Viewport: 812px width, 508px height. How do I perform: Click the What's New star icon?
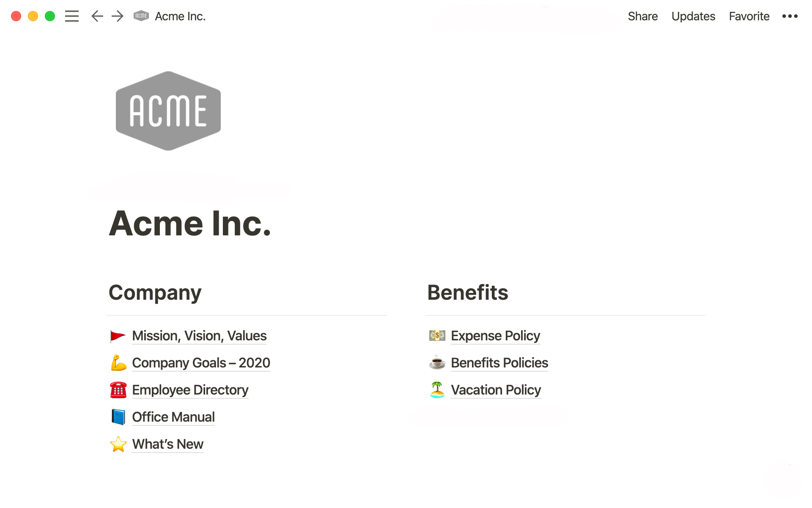(118, 444)
